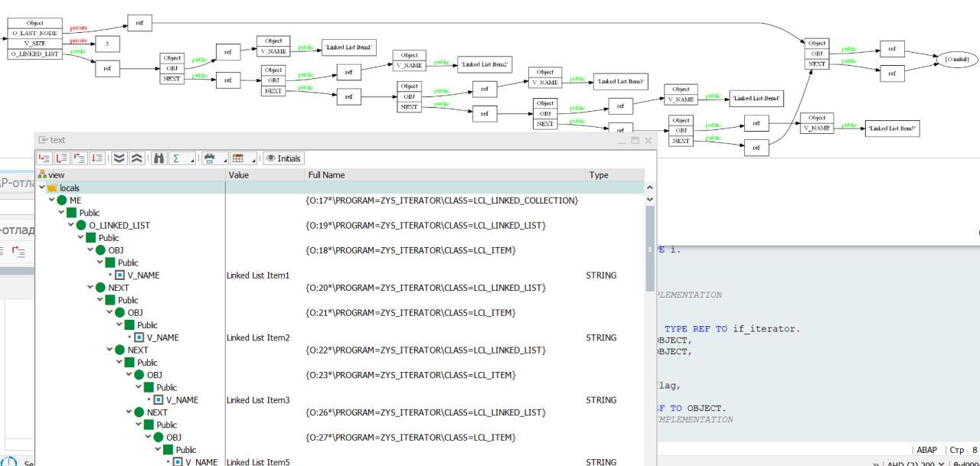Maximize the text window
The height and width of the screenshot is (466, 980).
pyautogui.click(x=635, y=141)
